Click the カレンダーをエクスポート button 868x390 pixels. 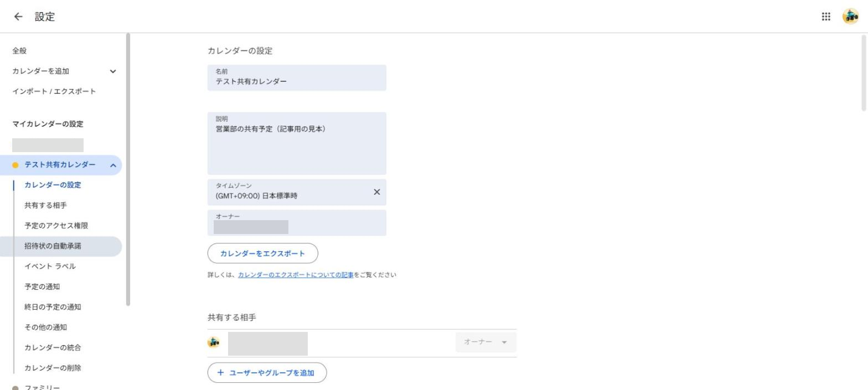[x=263, y=253]
